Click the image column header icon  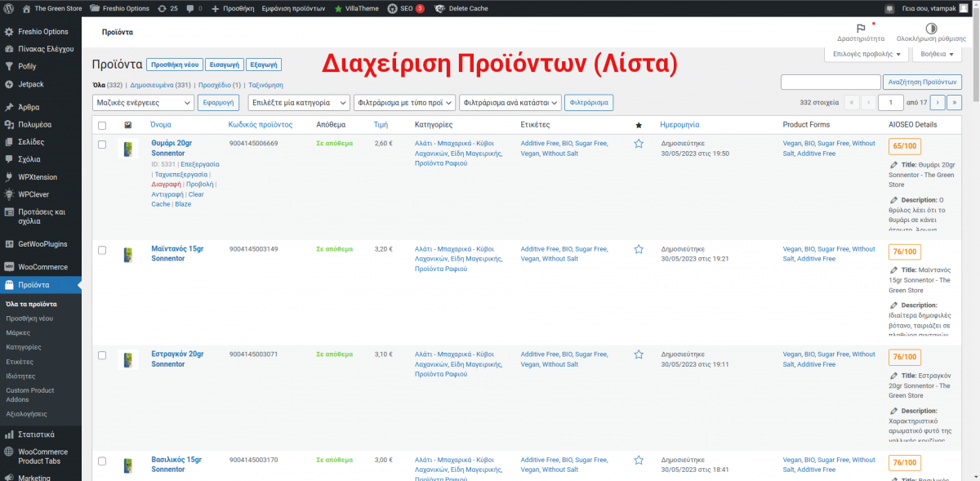[127, 125]
